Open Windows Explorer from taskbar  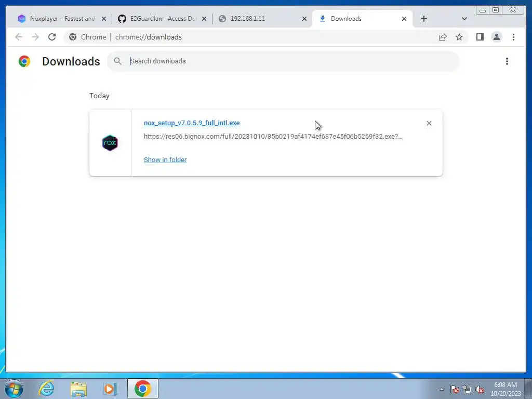coord(78,389)
